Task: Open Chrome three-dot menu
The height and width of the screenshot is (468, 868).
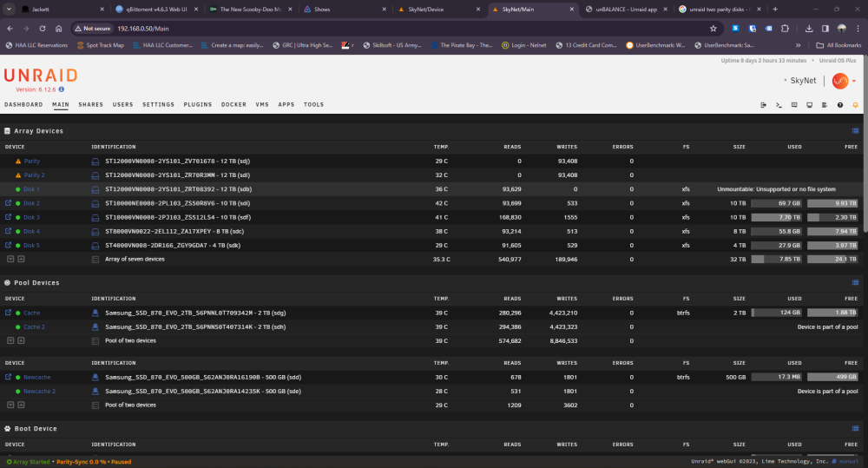Action: pyautogui.click(x=858, y=29)
